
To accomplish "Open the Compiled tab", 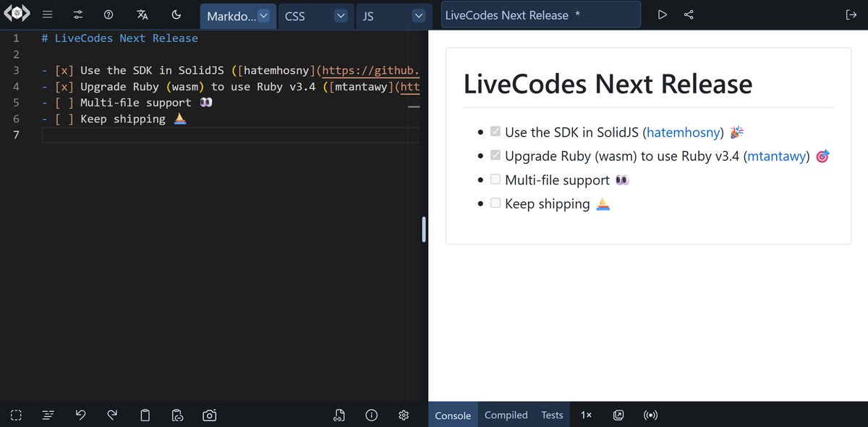I will 506,415.
